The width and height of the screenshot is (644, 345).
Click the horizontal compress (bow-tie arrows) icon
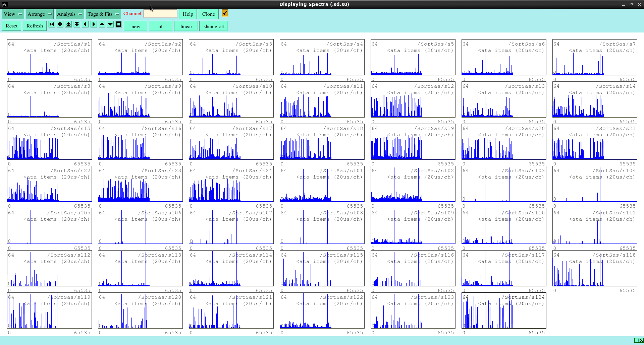pyautogui.click(x=52, y=24)
